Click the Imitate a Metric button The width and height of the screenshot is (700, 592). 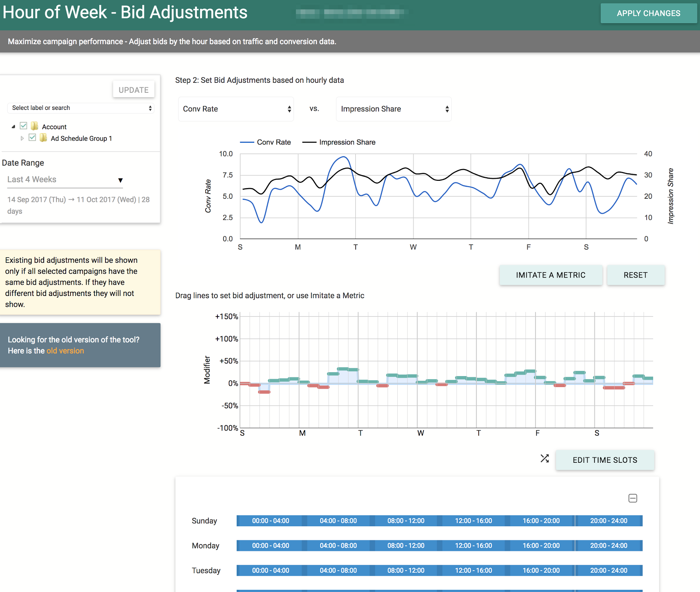tap(550, 275)
